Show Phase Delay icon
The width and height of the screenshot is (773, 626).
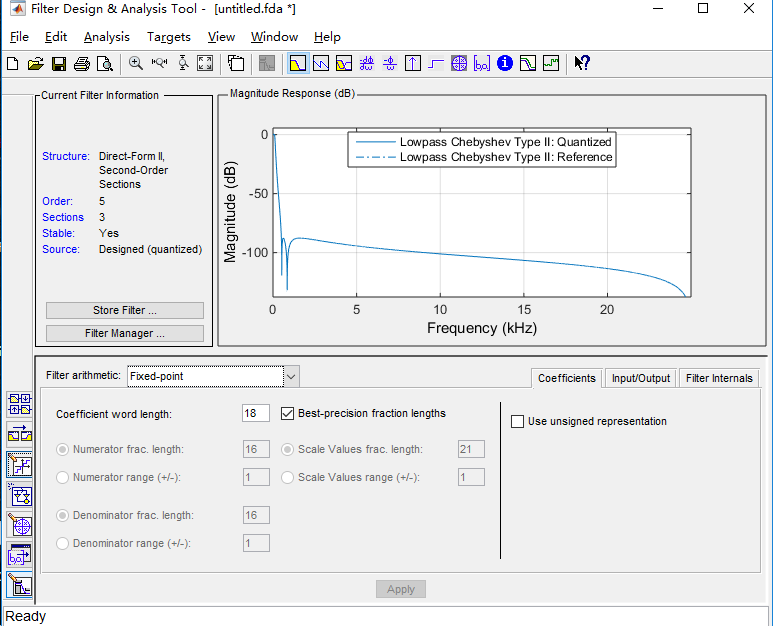tap(389, 63)
